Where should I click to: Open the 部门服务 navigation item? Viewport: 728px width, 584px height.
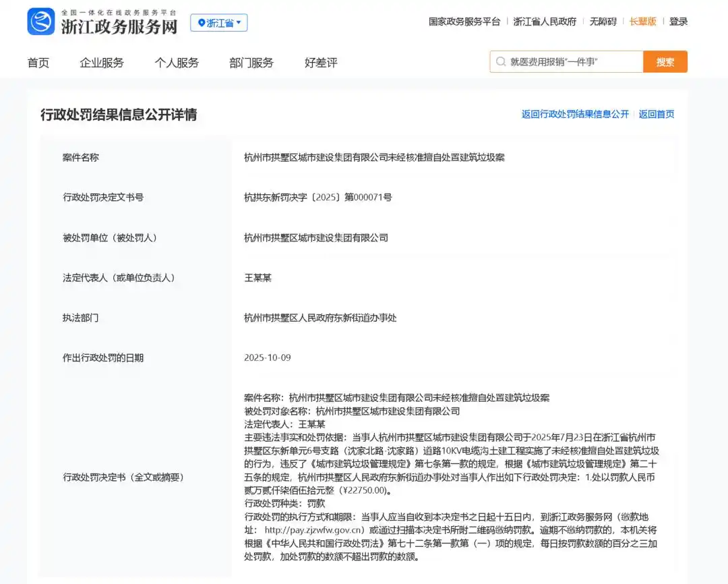pyautogui.click(x=251, y=63)
